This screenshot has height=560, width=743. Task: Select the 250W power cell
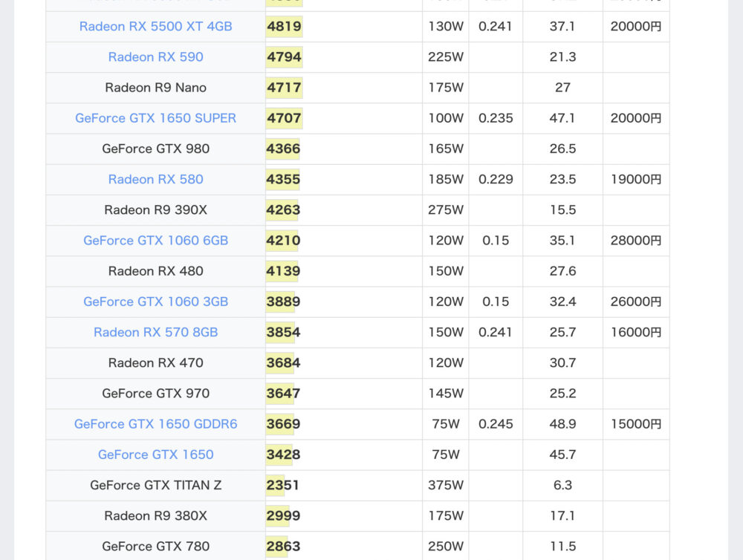point(445,547)
